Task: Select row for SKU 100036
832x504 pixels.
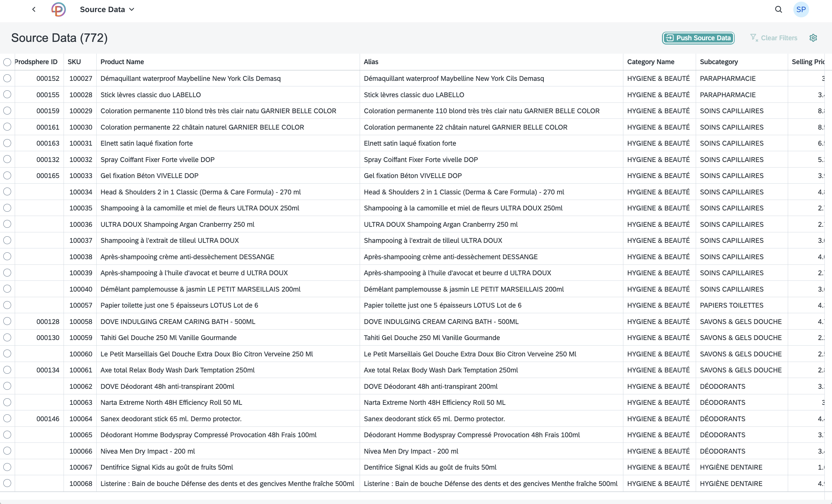Action: click(7, 224)
